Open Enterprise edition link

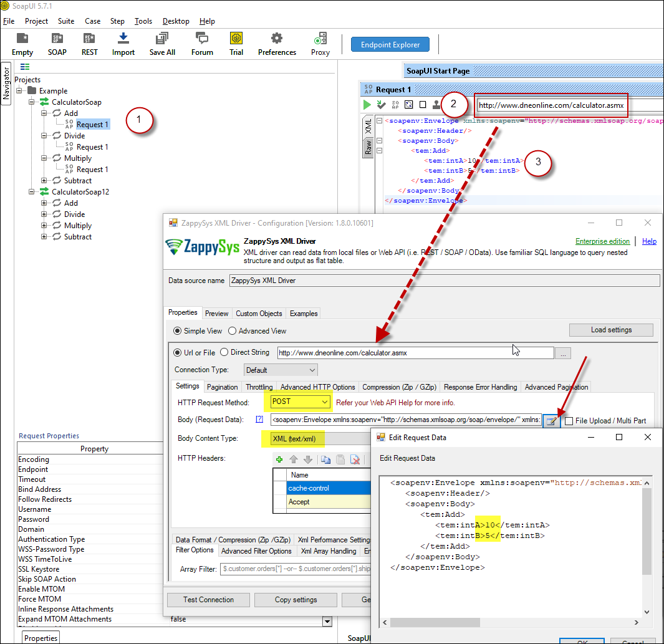(x=602, y=241)
